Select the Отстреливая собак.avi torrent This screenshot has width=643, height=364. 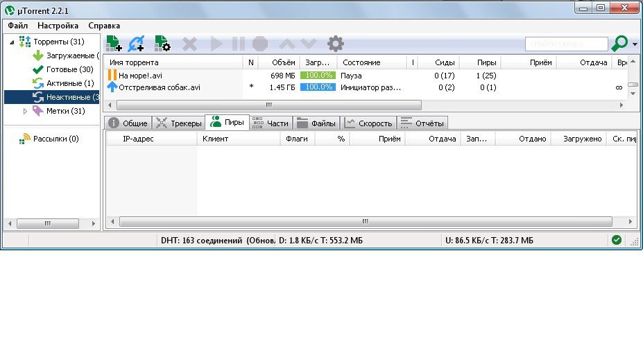tap(160, 87)
